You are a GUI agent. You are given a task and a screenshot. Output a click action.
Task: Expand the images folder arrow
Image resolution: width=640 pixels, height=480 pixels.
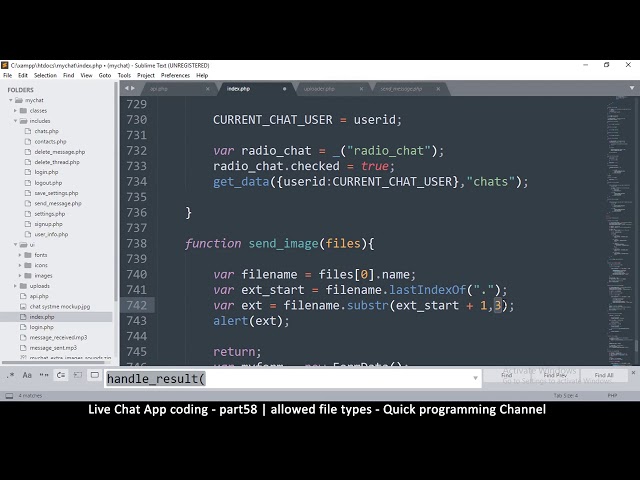[x=20, y=276]
